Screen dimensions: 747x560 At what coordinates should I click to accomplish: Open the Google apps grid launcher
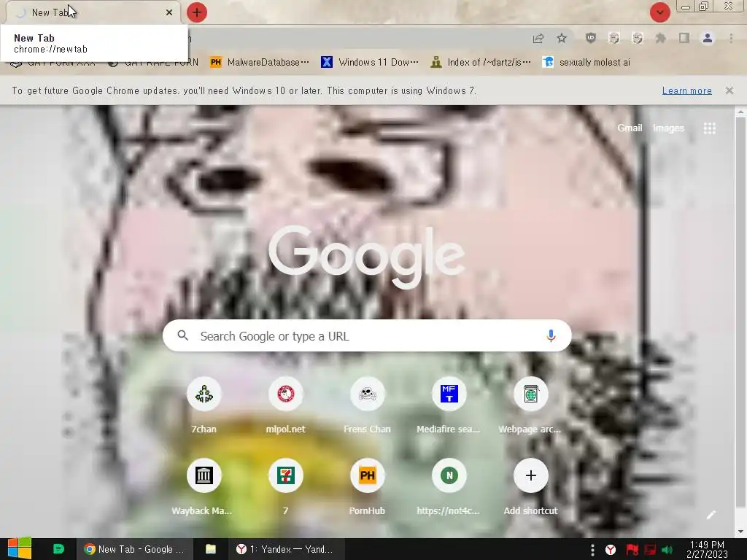(x=709, y=128)
